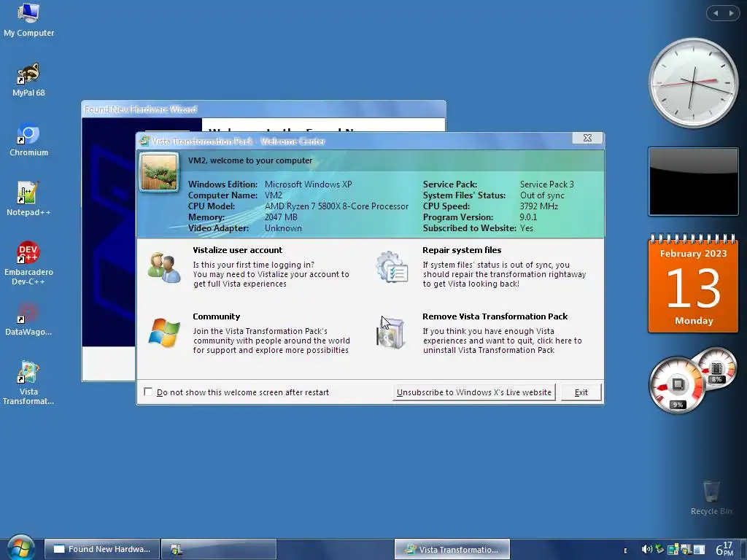Select the Recycle Bin icon
This screenshot has width=747, height=560.
711,498
